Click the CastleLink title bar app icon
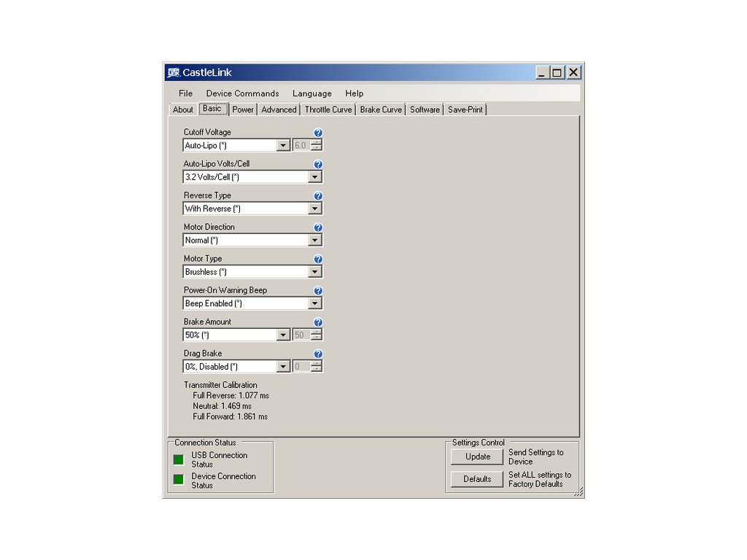Image resolution: width=747 pixels, height=560 pixels. point(174,72)
